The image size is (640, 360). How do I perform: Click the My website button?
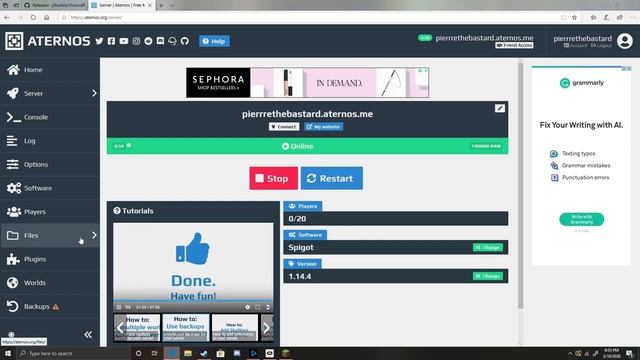(323, 127)
